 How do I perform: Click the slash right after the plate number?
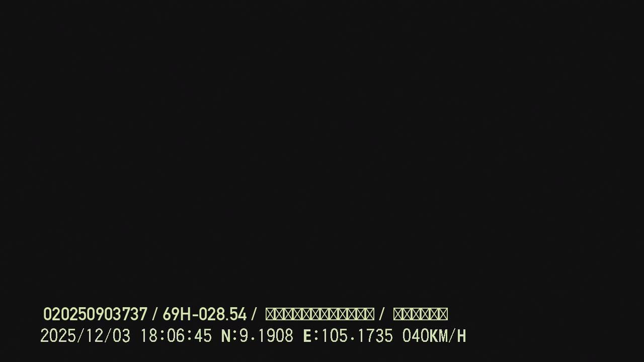point(254,315)
